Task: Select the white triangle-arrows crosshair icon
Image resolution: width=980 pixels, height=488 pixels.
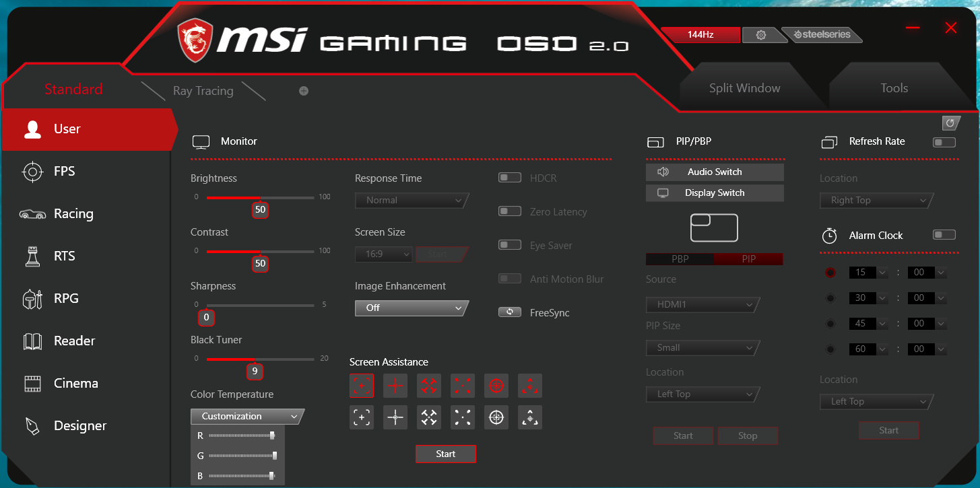Action: click(x=530, y=417)
